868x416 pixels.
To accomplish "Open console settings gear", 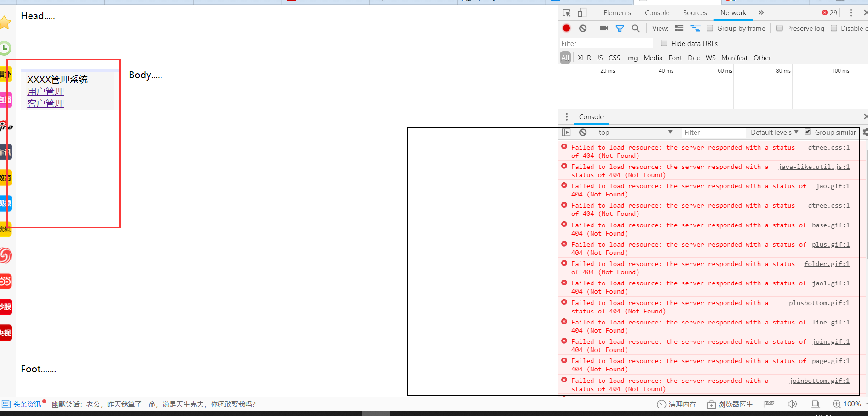I will coord(865,133).
